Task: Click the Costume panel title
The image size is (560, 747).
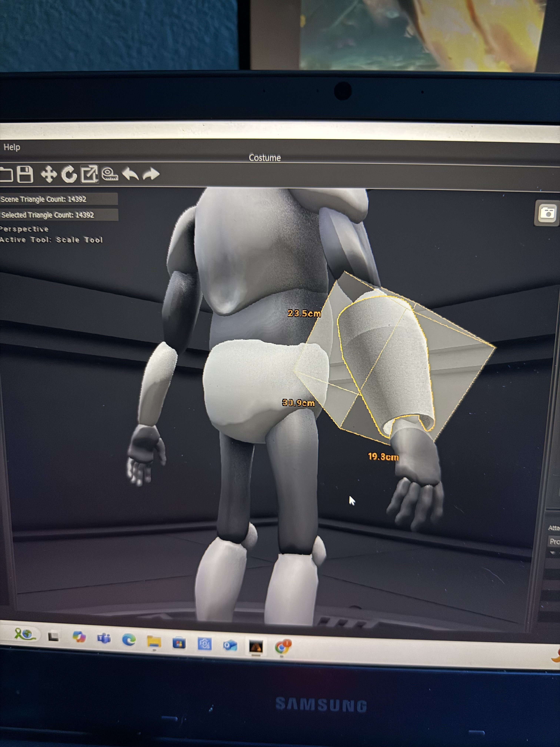Action: pos(265,158)
